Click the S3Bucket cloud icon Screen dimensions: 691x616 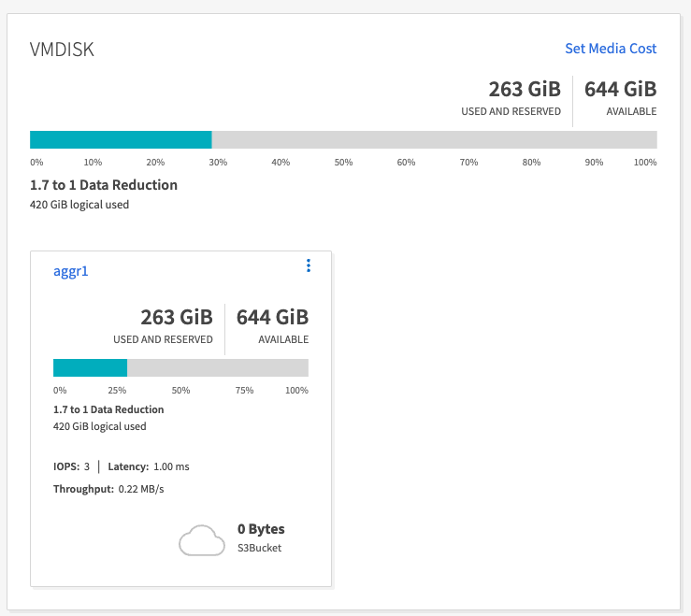(202, 539)
